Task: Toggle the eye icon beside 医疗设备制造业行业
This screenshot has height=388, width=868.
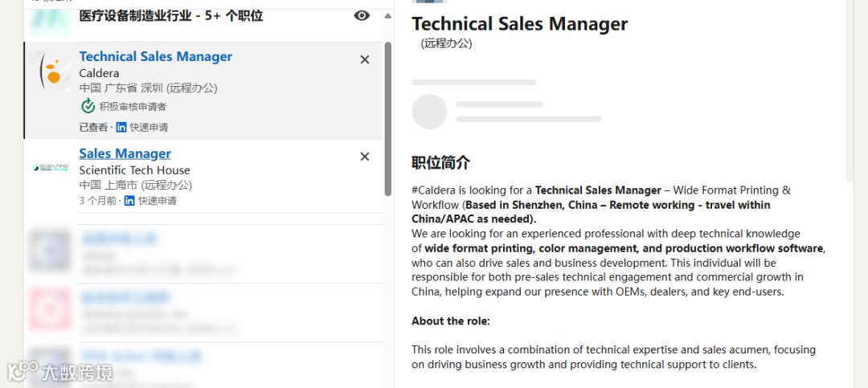Action: 362,15
